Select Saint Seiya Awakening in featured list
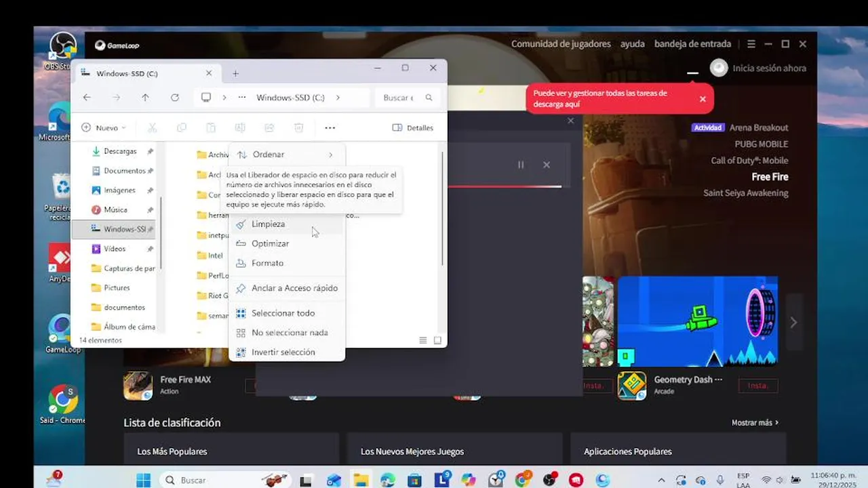Image resolution: width=868 pixels, height=488 pixels. click(745, 193)
